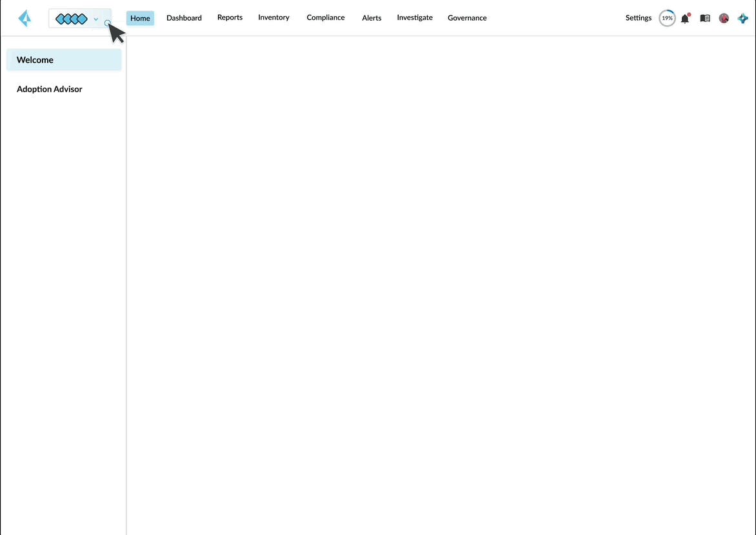The height and width of the screenshot is (535, 756).
Task: Open the Investigate tab
Action: 415,17
